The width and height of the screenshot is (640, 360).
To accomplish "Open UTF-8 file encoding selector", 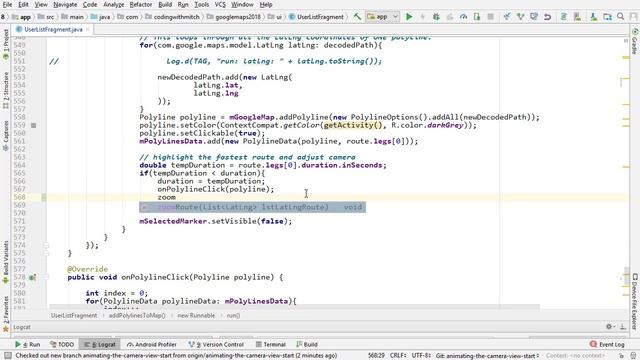I will [421, 356].
